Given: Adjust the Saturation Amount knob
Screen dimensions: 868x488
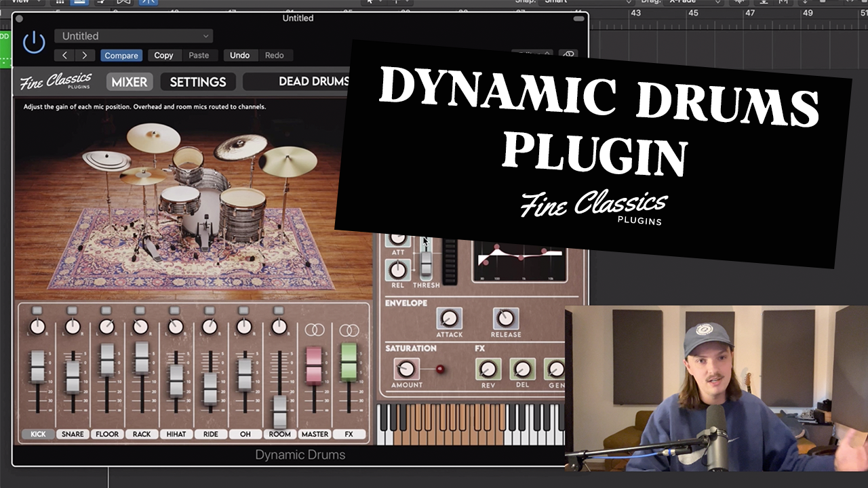Looking at the screenshot, I should click(x=406, y=369).
